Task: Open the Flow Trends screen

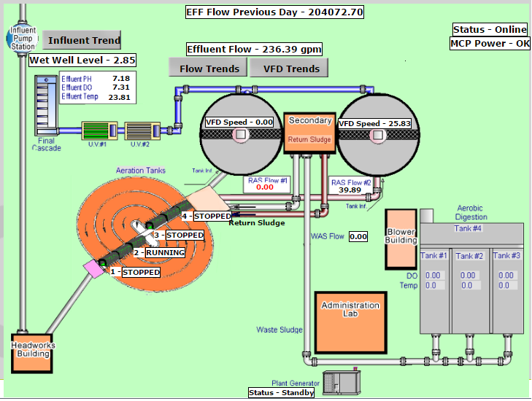Action: [208, 68]
